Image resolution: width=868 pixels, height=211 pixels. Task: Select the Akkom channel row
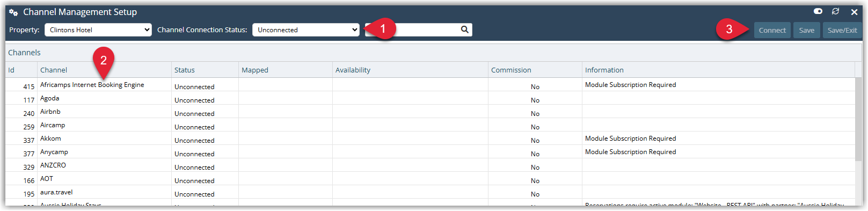430,139
